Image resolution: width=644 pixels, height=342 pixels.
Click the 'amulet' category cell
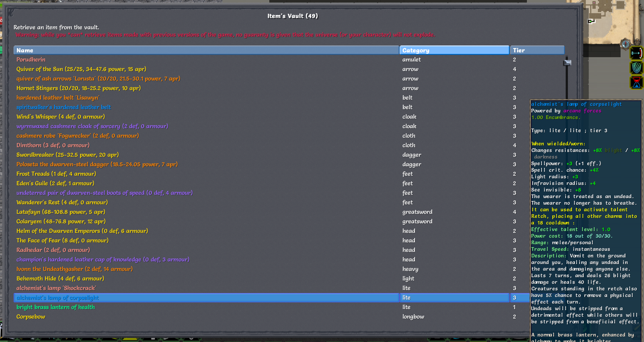tap(454, 60)
